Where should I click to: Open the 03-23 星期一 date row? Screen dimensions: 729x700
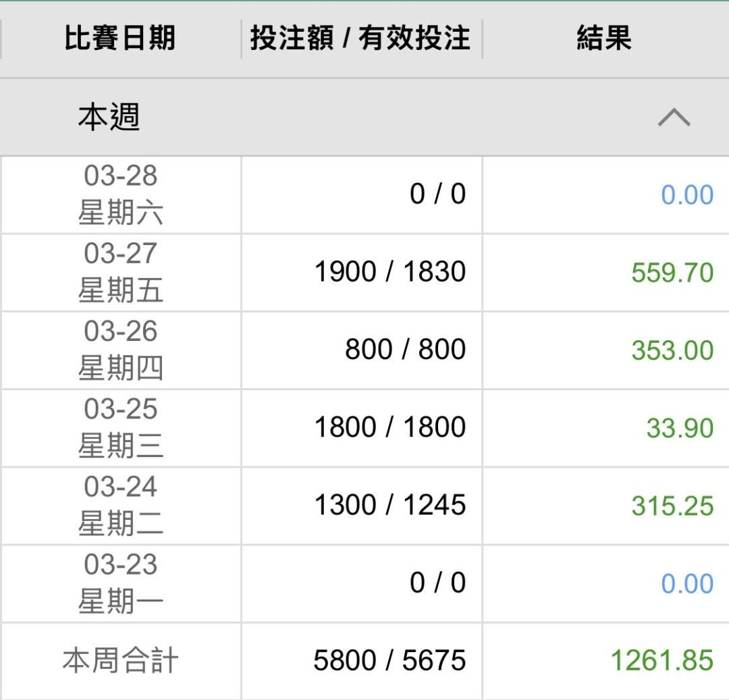120,583
